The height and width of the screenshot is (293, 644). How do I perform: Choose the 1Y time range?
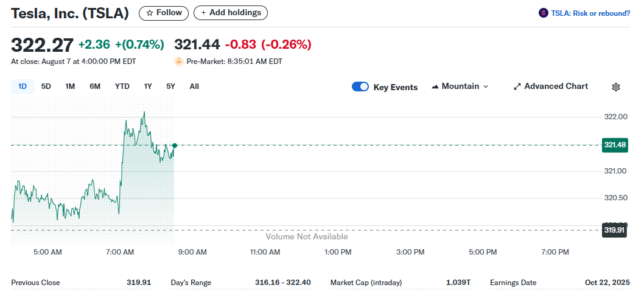148,86
